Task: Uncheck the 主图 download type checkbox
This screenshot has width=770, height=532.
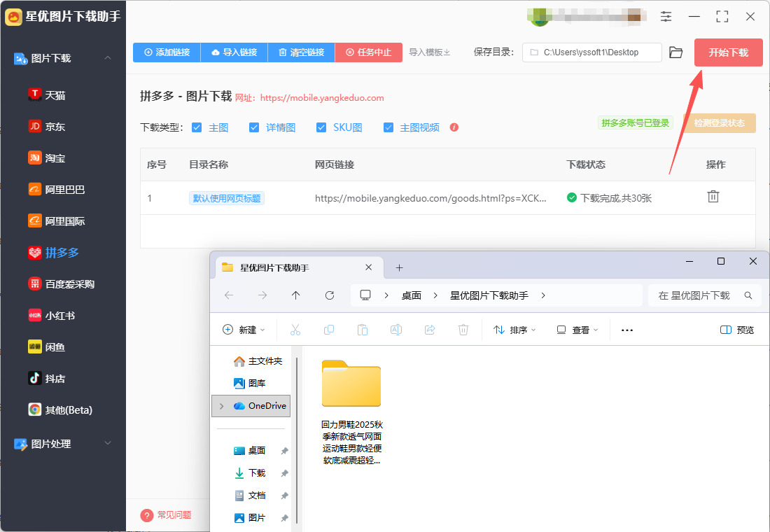Action: click(197, 127)
